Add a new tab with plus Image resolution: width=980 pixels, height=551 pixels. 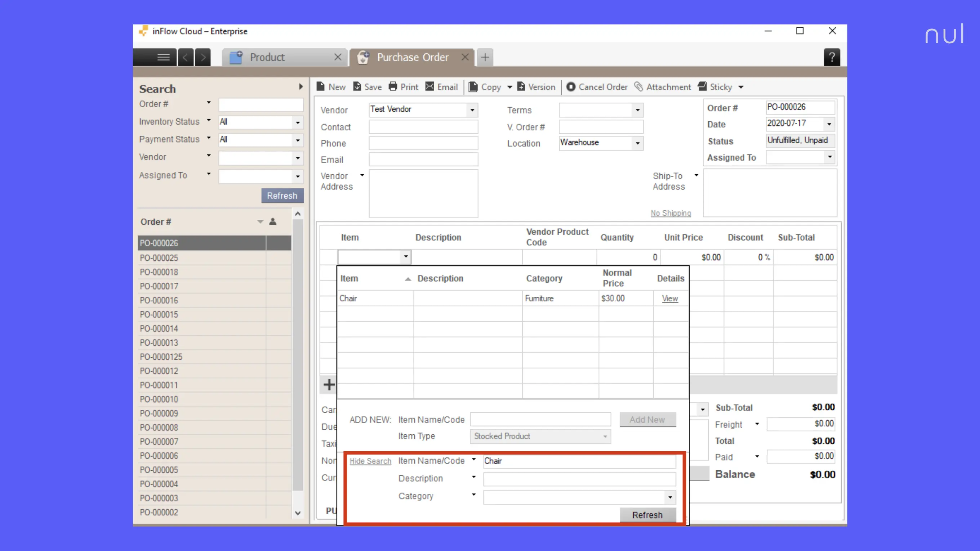coord(485,57)
